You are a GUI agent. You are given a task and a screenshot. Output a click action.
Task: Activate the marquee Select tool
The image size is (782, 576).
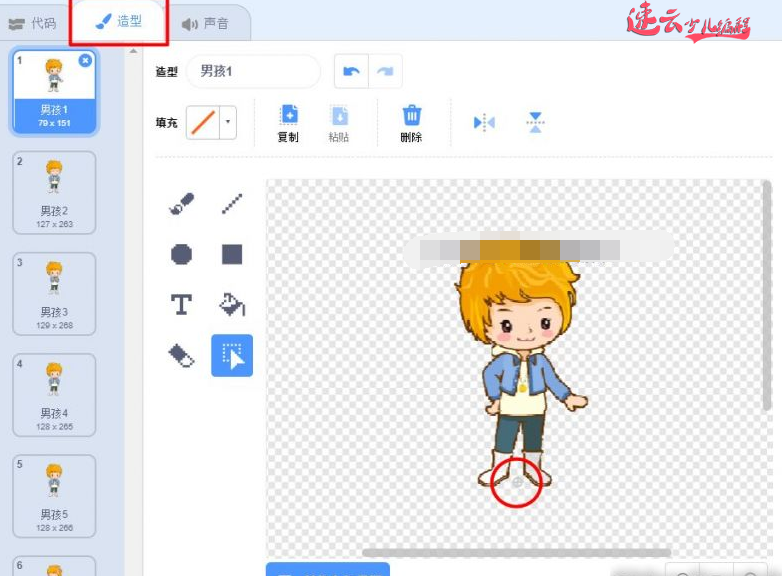tap(232, 355)
